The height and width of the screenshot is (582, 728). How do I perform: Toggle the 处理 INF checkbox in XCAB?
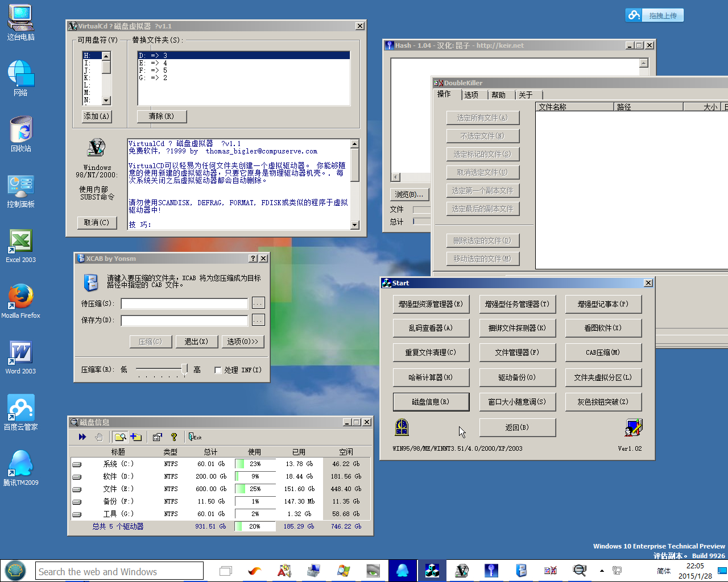click(218, 370)
